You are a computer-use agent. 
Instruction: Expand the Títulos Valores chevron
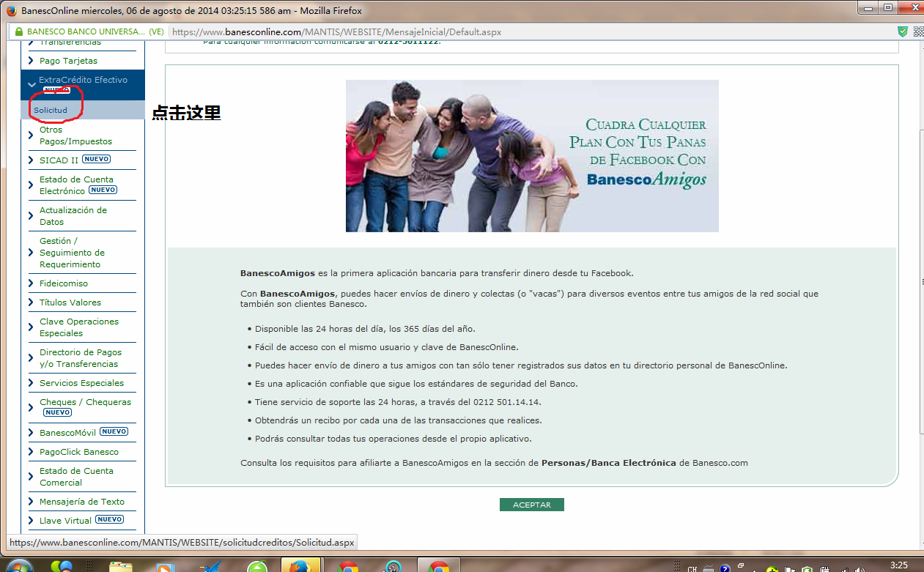tap(32, 302)
